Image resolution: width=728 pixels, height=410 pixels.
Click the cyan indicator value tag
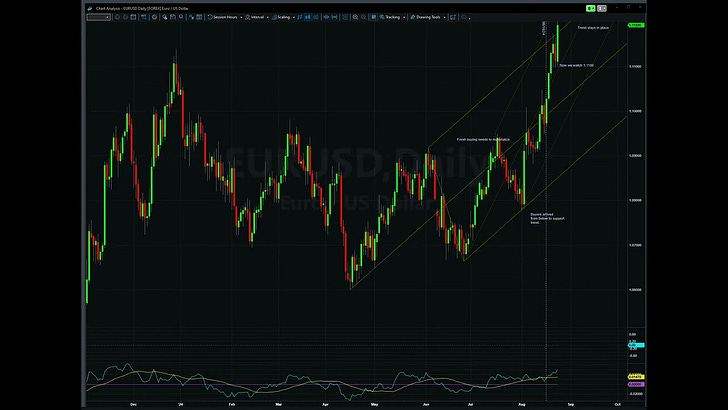pos(636,345)
